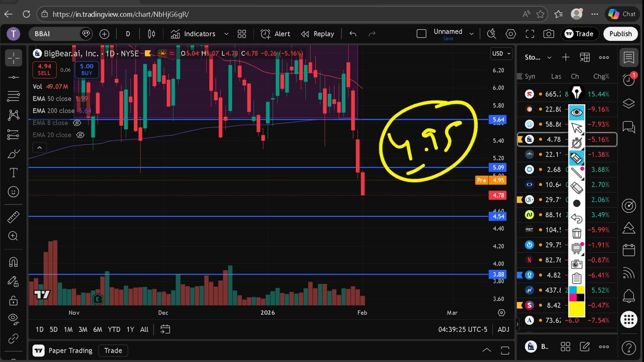This screenshot has width=644, height=362.
Task: Open the candlestick chart type menu
Action: coord(151,34)
